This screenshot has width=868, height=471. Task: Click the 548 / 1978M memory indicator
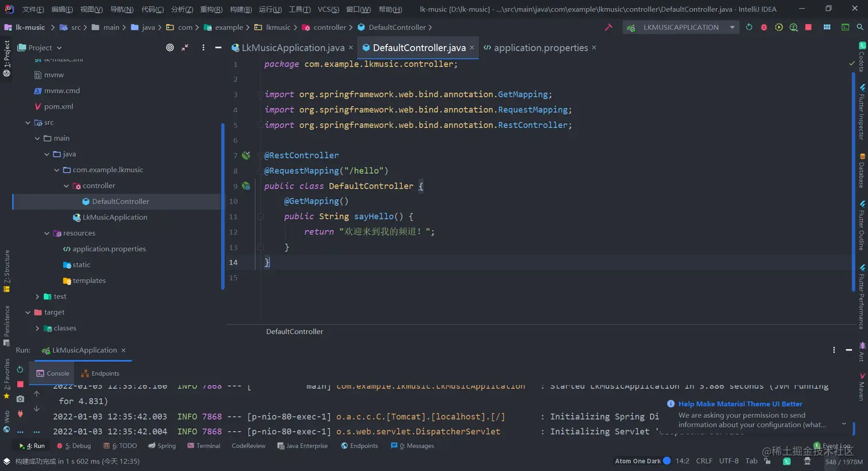point(844,462)
